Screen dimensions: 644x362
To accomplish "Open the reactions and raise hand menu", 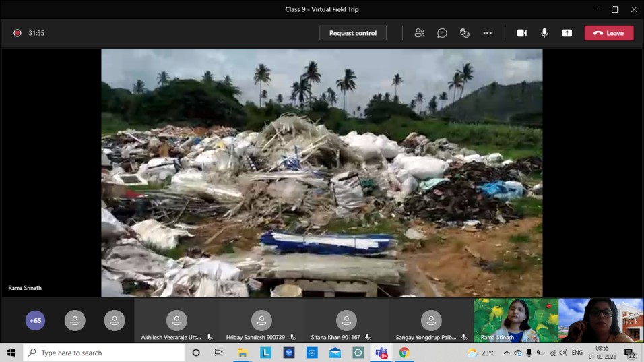I will click(x=464, y=33).
